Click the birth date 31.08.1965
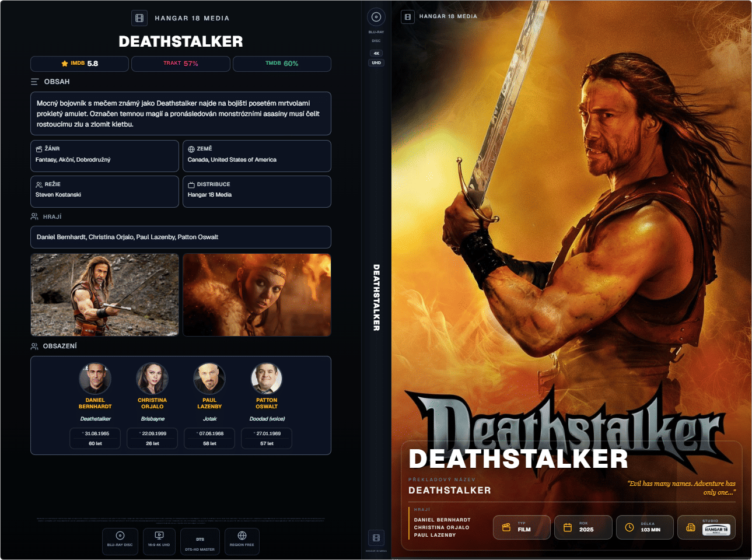 (x=97, y=433)
